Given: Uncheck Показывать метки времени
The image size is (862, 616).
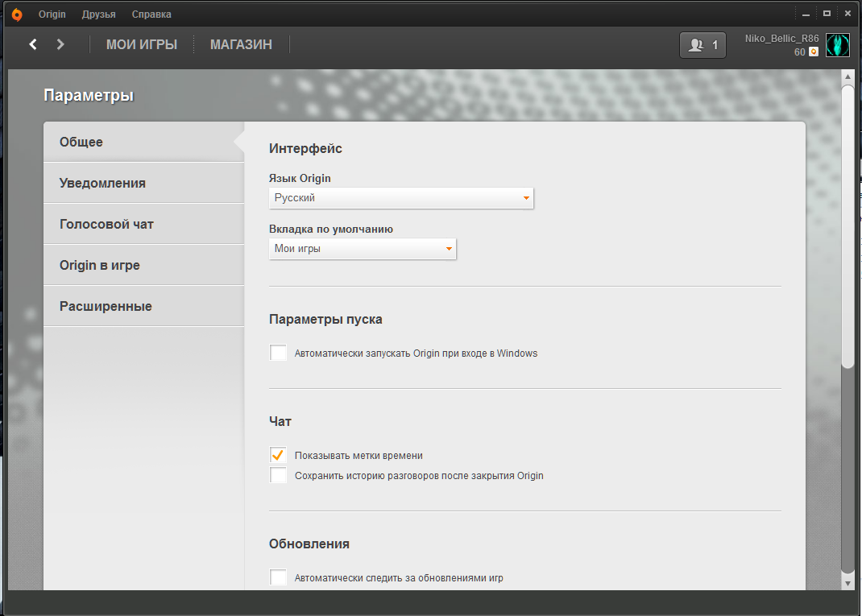Looking at the screenshot, I should tap(278, 455).
